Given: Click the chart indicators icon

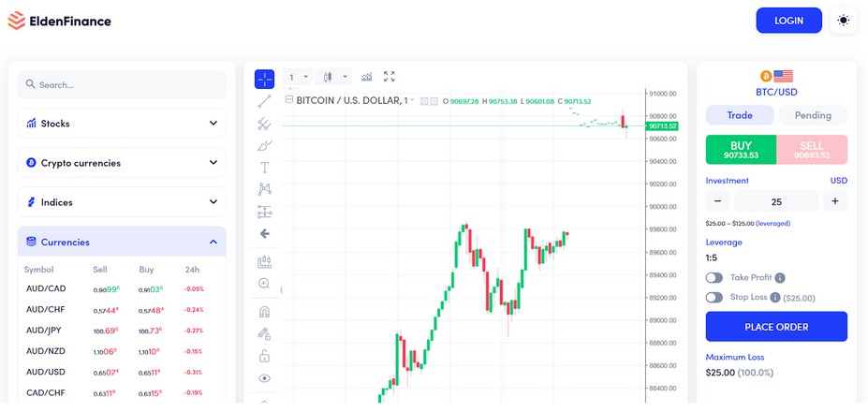Looking at the screenshot, I should (x=366, y=77).
